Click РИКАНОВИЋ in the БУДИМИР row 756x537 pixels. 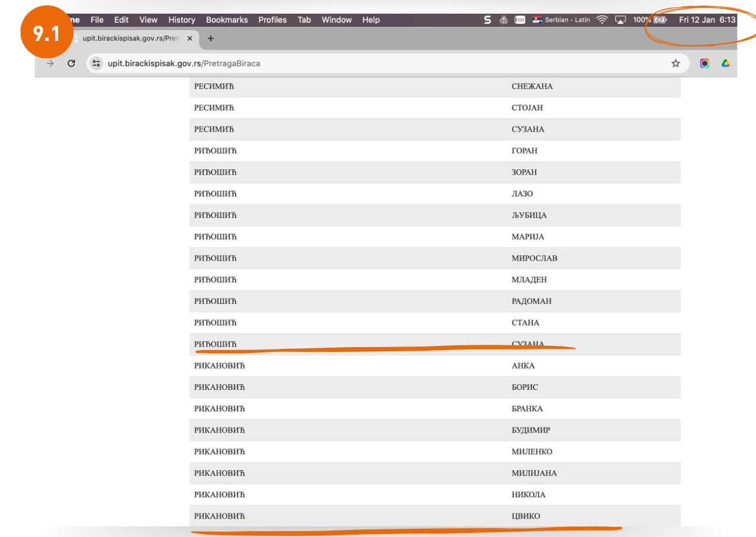pyautogui.click(x=220, y=430)
